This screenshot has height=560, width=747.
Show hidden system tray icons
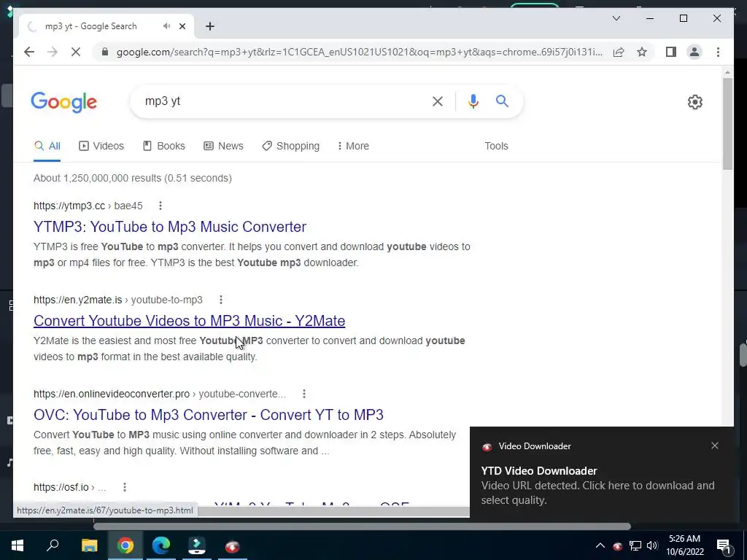click(600, 545)
